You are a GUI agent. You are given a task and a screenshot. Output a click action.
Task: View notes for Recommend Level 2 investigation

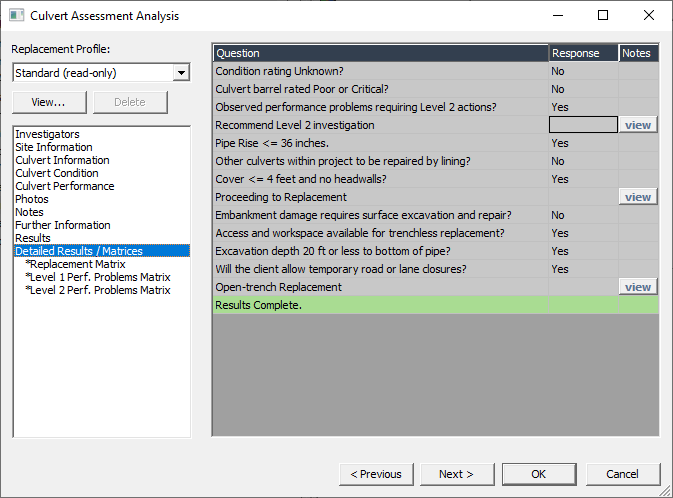tap(638, 125)
